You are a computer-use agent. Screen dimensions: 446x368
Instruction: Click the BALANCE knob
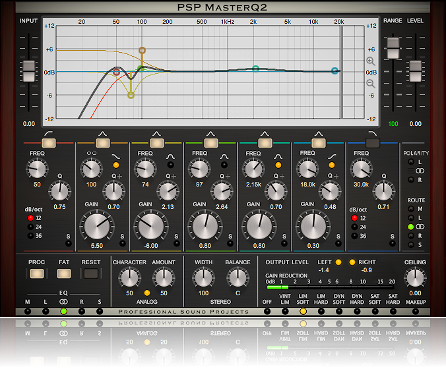[x=237, y=278]
